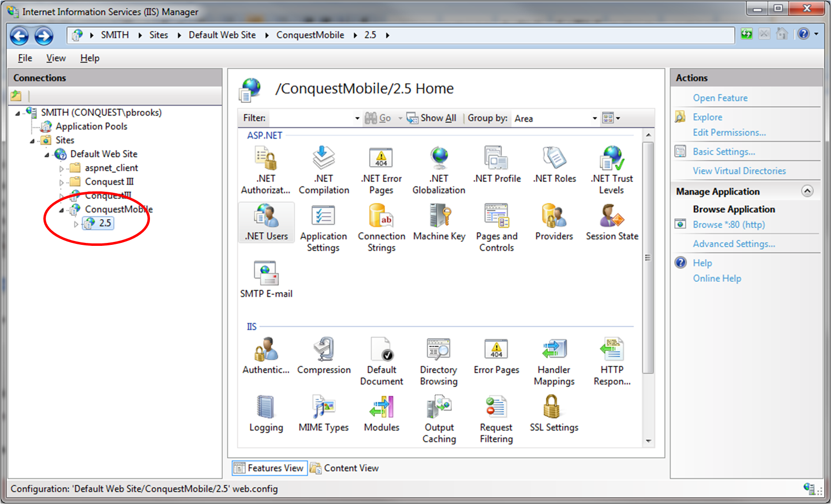Open the Default Document feature
This screenshot has width=831, height=504.
coord(382,361)
